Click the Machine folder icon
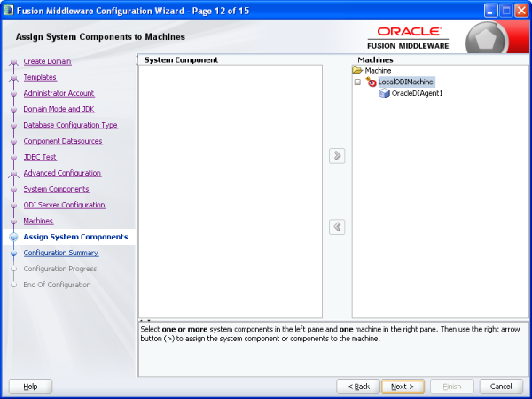532x399 pixels. (357, 70)
